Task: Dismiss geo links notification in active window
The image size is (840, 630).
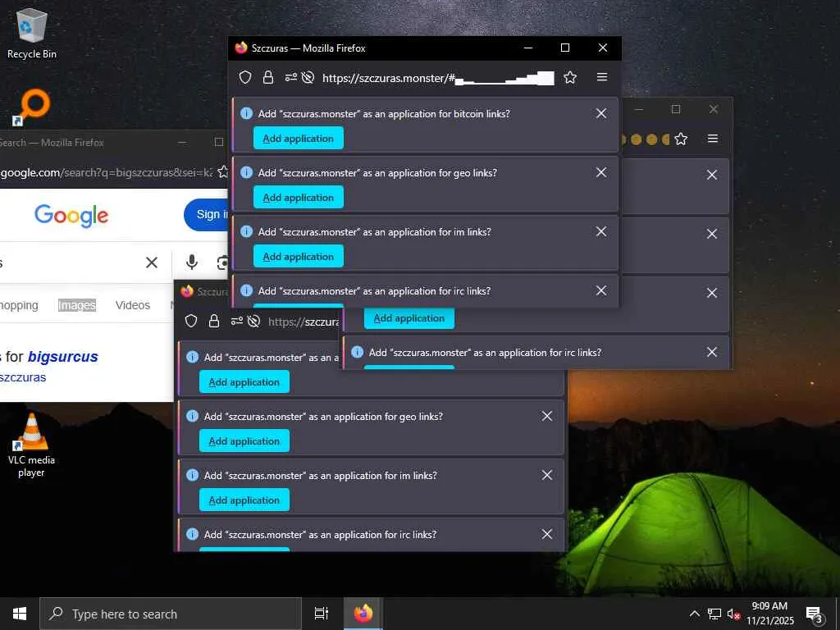Action: click(601, 172)
